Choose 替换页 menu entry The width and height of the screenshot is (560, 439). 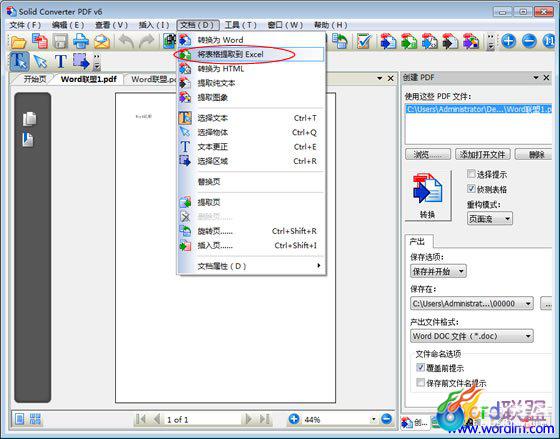(x=251, y=181)
